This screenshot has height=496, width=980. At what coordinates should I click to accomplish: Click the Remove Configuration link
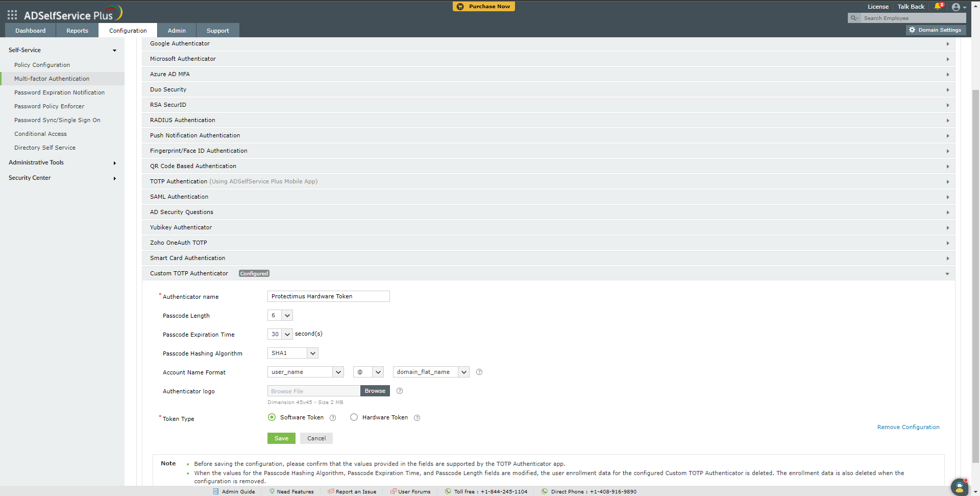909,427
